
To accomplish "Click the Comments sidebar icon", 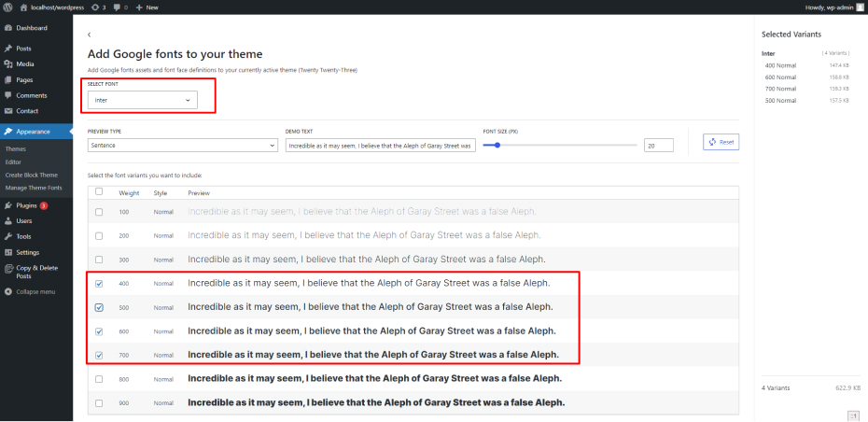I will coord(8,95).
